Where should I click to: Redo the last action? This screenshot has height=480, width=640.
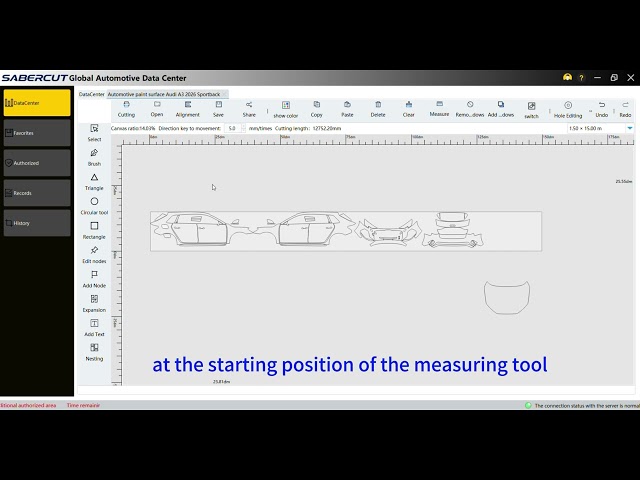(625, 109)
